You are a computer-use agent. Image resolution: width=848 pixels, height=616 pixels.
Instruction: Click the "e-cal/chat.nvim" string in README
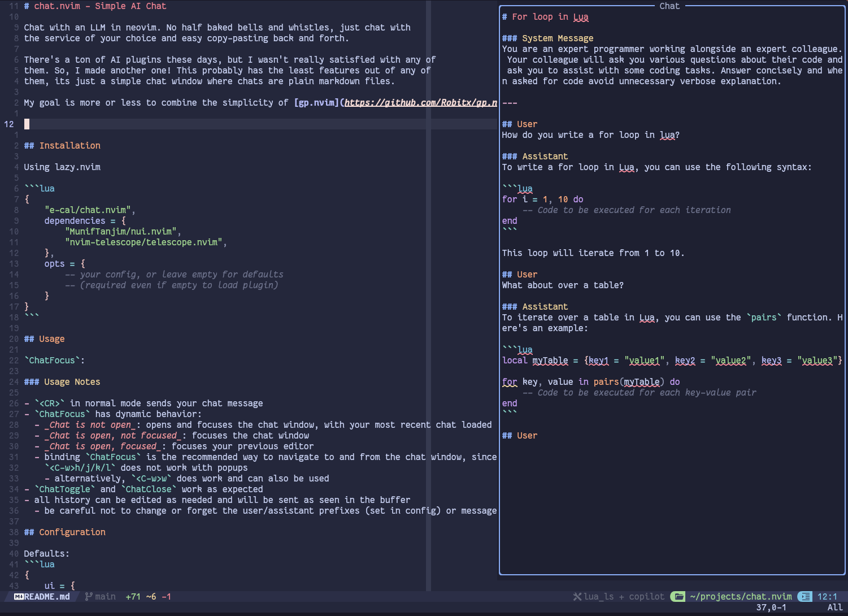tap(88, 210)
